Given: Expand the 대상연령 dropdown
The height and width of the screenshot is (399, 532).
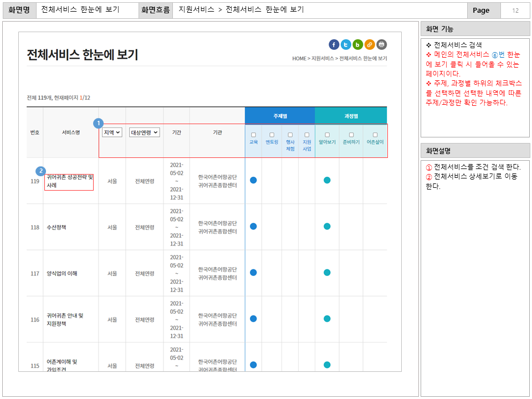Looking at the screenshot, I should tap(145, 132).
